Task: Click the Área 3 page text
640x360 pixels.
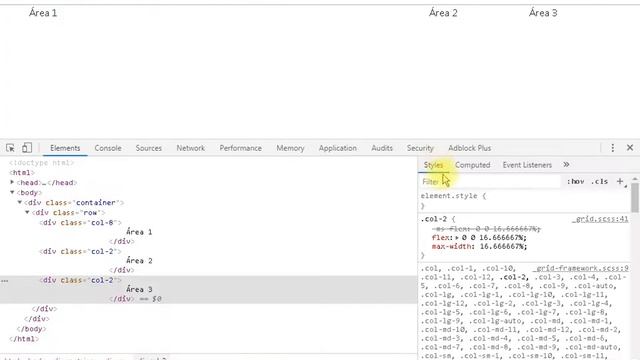Action: click(543, 13)
